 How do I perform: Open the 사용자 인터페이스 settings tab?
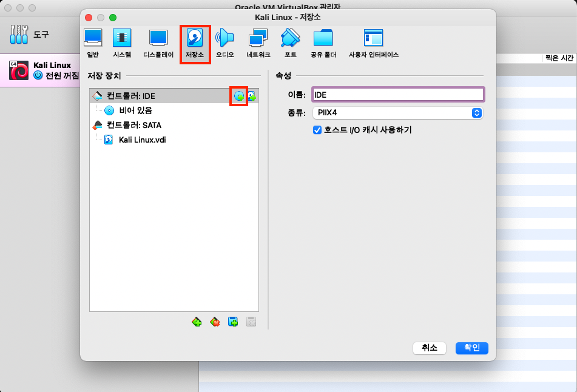(374, 44)
